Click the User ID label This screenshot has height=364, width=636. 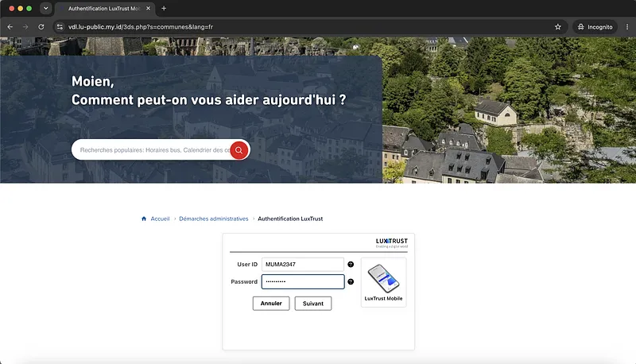pos(247,265)
